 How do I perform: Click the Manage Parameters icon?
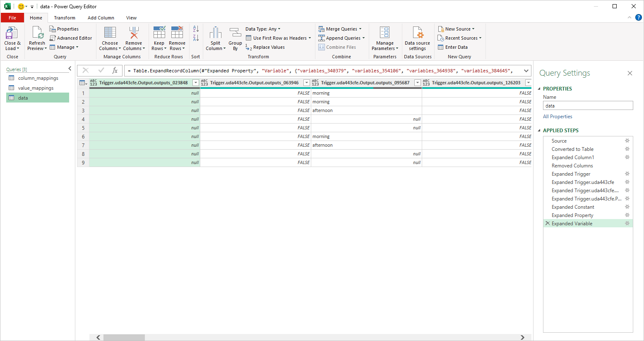(384, 33)
